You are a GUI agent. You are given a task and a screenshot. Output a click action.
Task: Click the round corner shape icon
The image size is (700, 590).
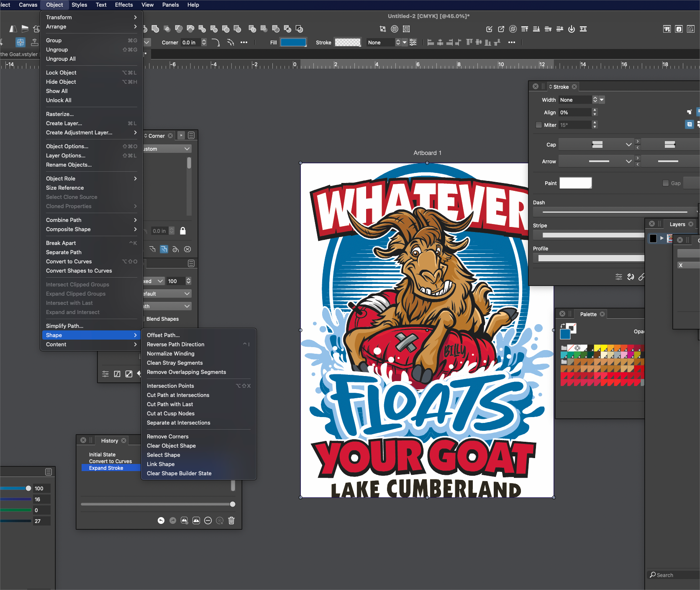(x=215, y=42)
